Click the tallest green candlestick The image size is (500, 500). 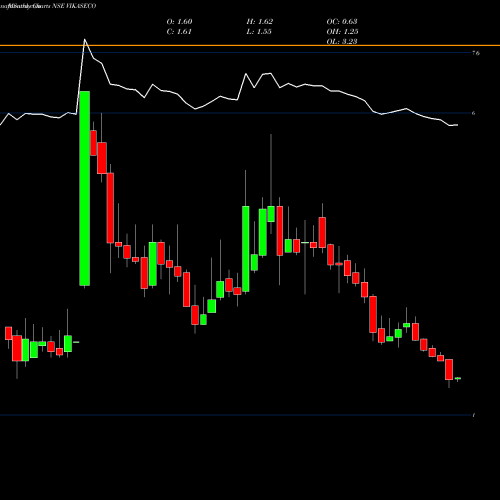(x=85, y=188)
